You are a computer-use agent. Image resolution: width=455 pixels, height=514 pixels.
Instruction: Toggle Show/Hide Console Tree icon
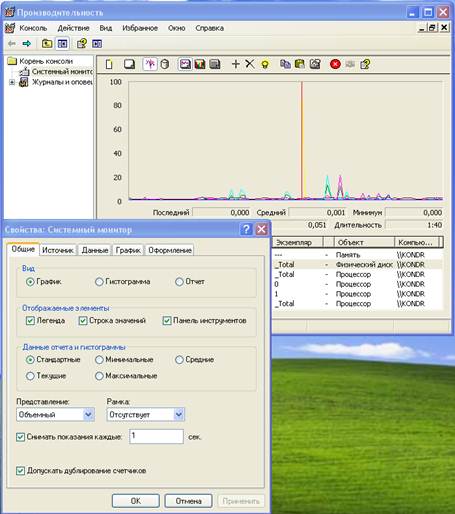(62, 44)
